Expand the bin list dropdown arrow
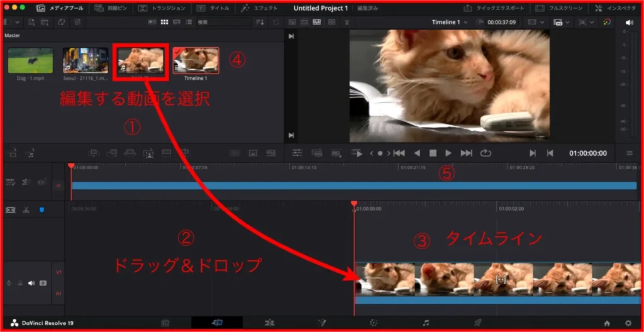The width and height of the screenshot is (644, 332). pos(17,22)
